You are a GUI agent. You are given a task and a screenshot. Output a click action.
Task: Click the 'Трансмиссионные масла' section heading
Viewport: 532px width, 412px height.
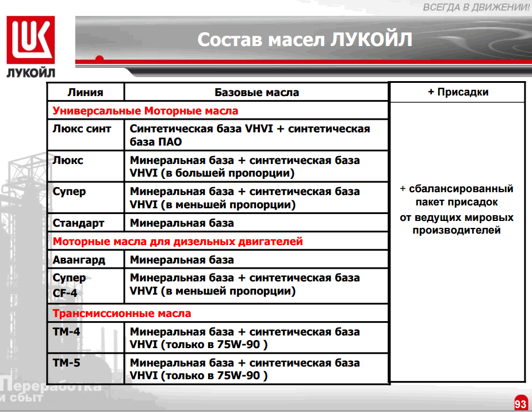click(x=122, y=313)
